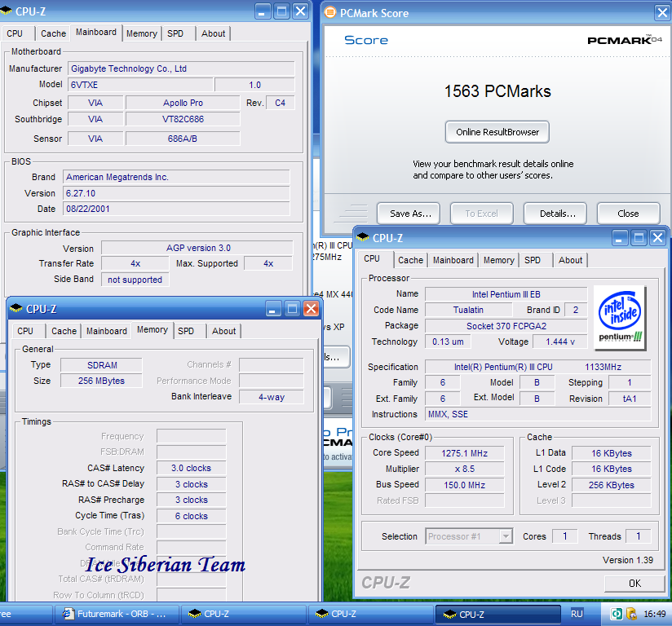Click the Close button in PCMark Score
The height and width of the screenshot is (626, 672).
628,214
